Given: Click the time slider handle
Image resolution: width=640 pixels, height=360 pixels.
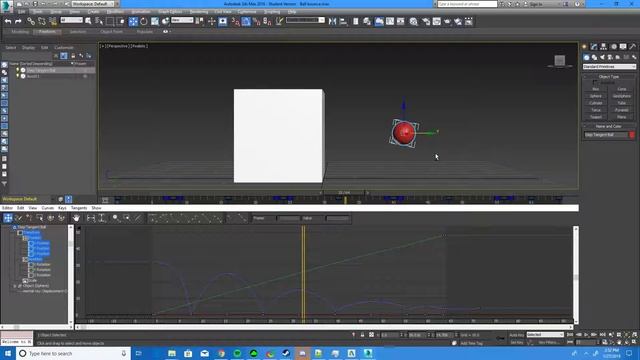Looking at the screenshot, I should [344, 193].
